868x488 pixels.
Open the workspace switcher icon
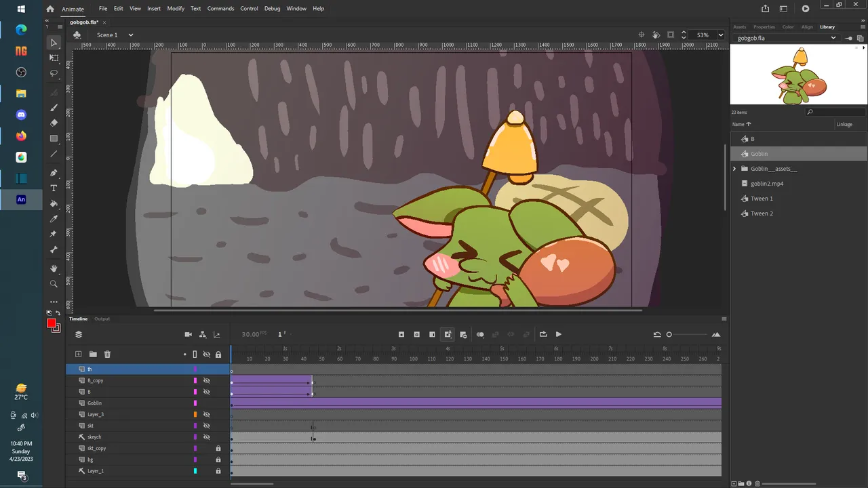[x=783, y=9]
